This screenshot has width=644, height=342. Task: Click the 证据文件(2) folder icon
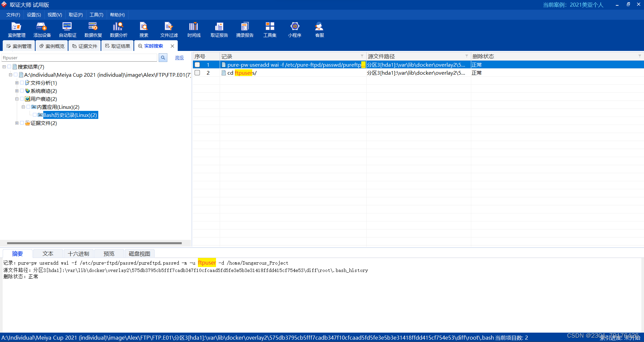pyautogui.click(x=28, y=123)
